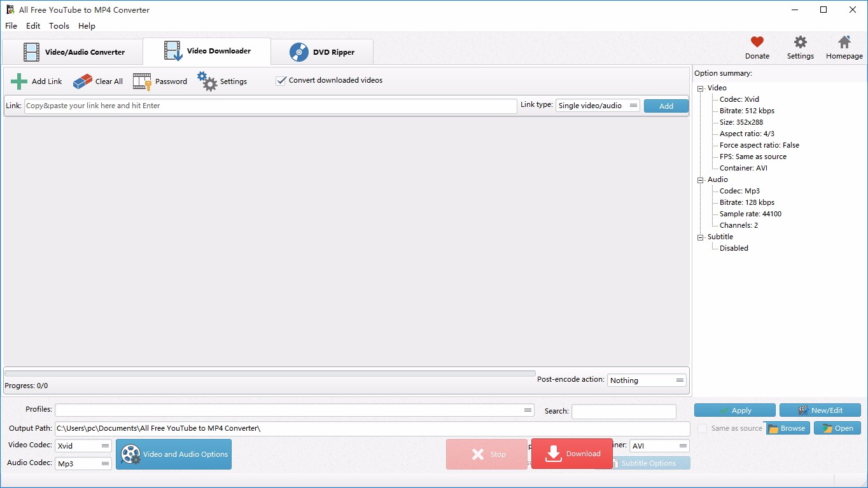Open the Password key icon
This screenshot has width=868, height=488.
[x=142, y=81]
